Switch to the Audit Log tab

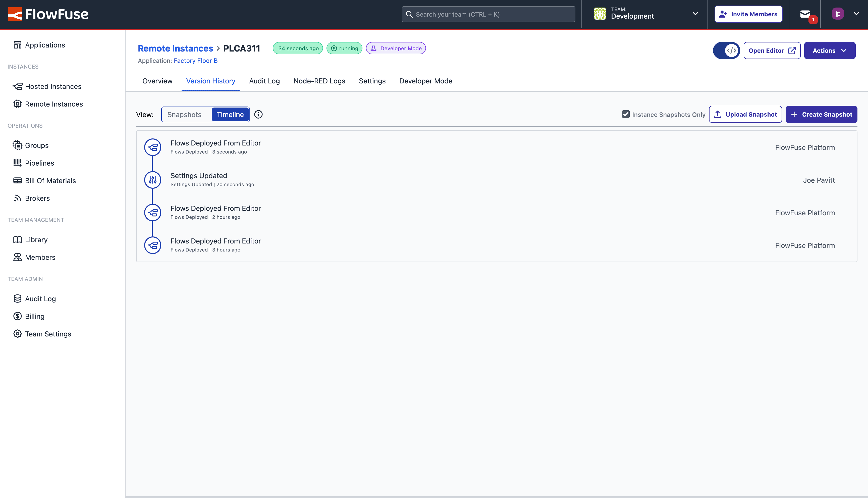coord(264,81)
